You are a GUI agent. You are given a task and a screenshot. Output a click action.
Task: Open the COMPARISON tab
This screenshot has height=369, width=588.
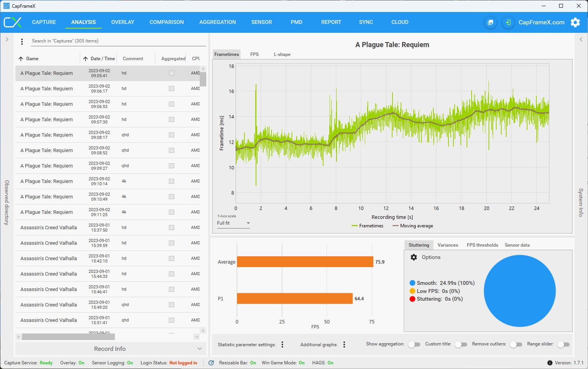click(167, 22)
